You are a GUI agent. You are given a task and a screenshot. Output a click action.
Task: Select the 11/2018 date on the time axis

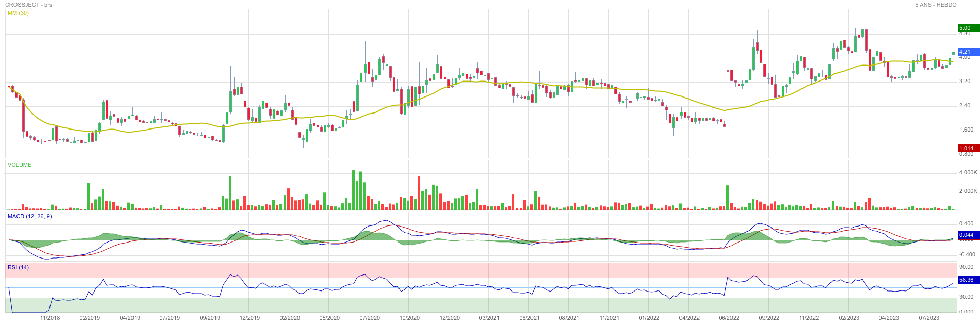tap(50, 318)
